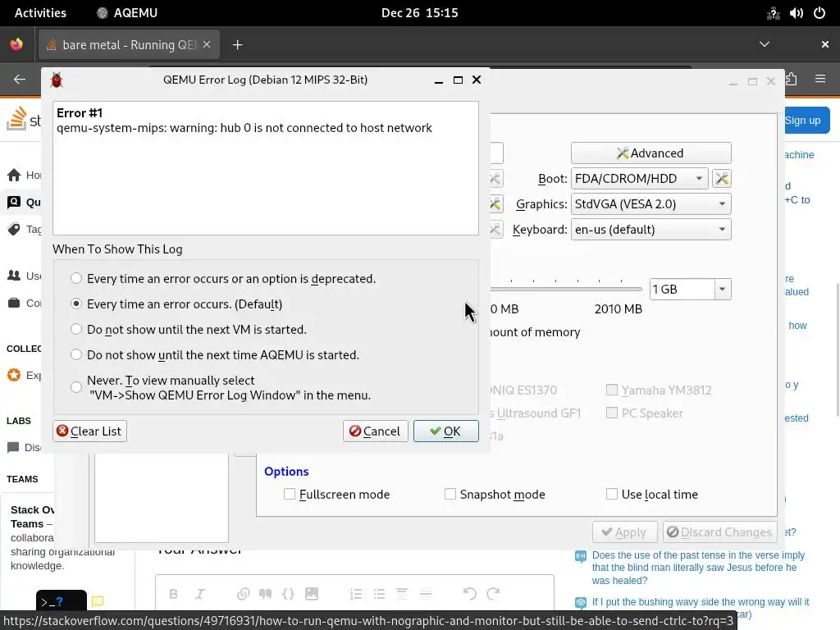Click the undo icon in answer editor
This screenshot has height=630, width=840.
point(469,594)
